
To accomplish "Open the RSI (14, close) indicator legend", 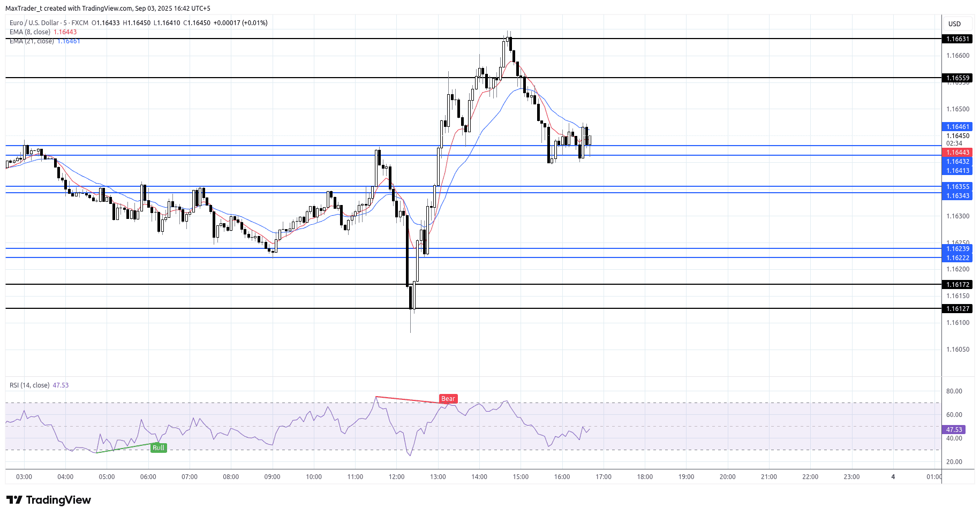I will [x=29, y=385].
